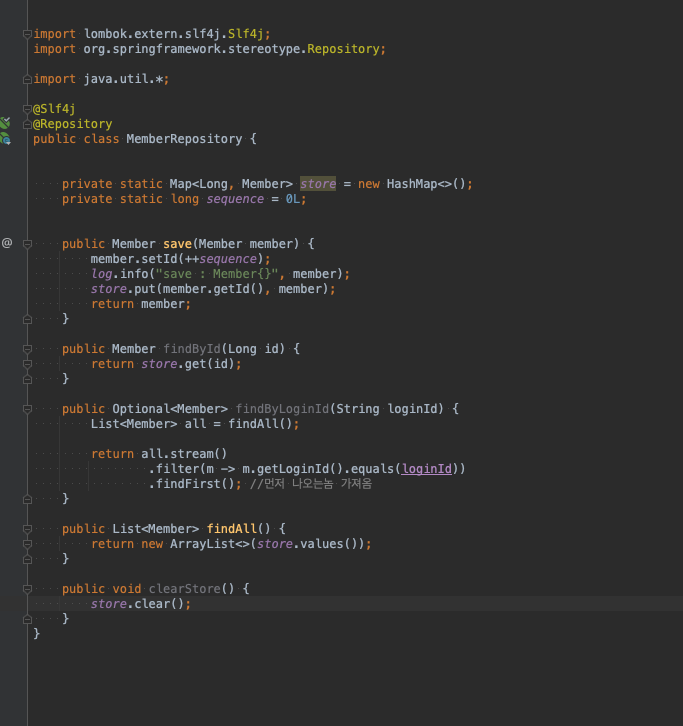Collapse the java.util import fold marker
The image size is (683, 726).
27,79
